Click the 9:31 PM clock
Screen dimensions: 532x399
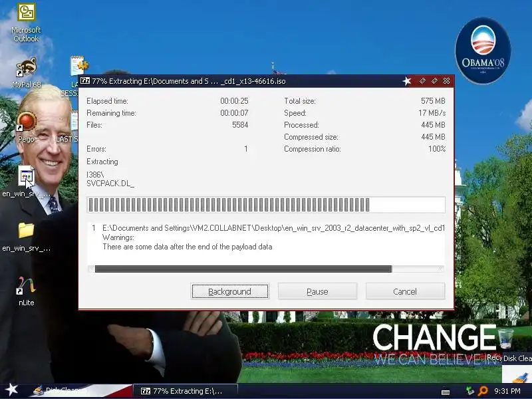point(507,391)
